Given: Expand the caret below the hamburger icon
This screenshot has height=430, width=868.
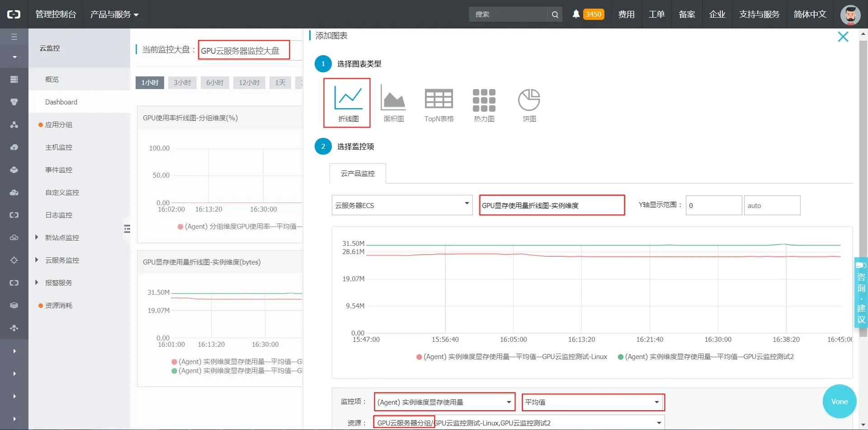Looking at the screenshot, I should coord(14,57).
